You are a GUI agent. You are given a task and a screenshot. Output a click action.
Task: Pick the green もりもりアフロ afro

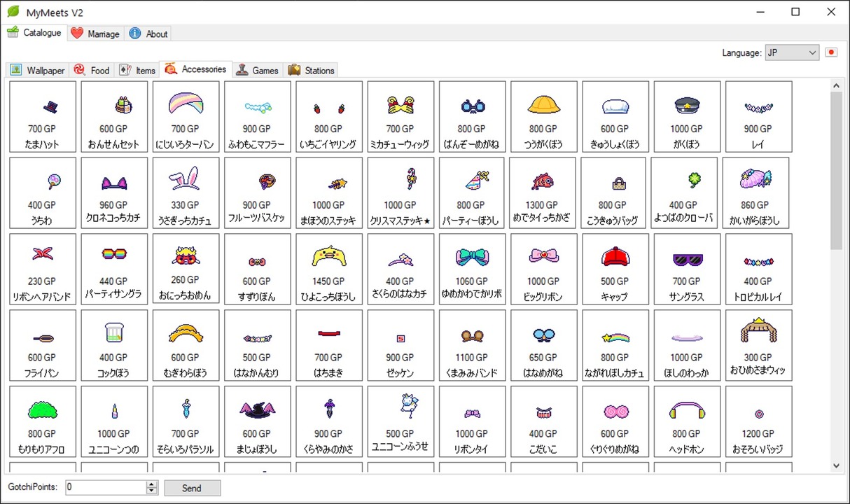43,421
